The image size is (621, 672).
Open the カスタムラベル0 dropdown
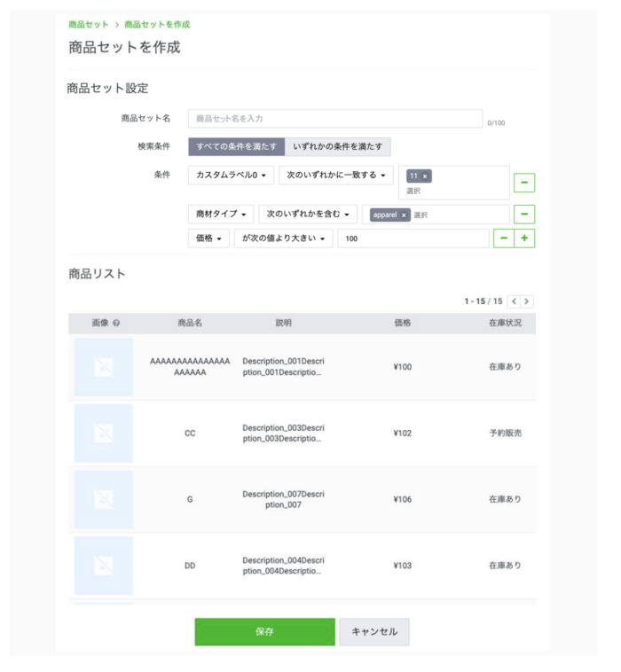(x=231, y=176)
